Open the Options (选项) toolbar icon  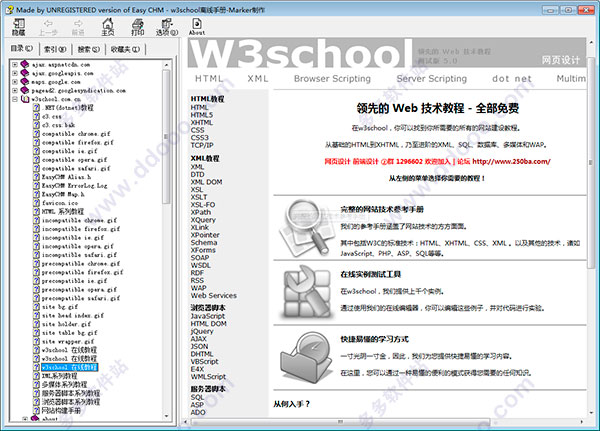click(167, 27)
